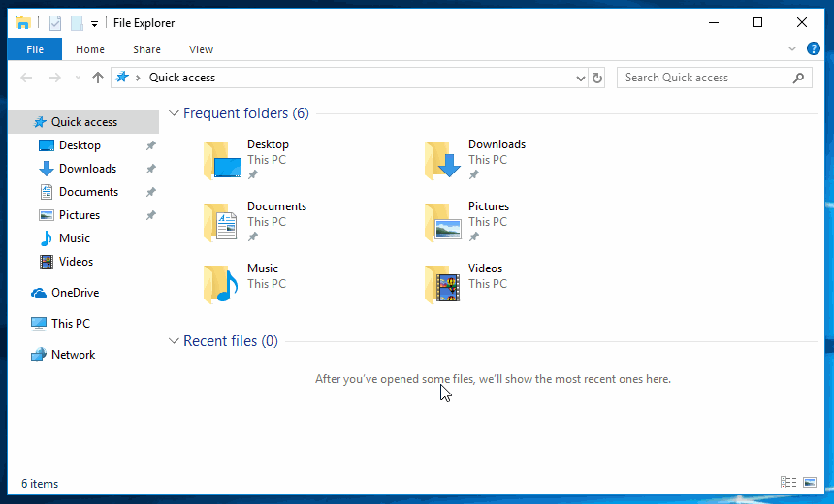834x504 pixels.
Task: Click the Recent files (0) heading
Action: tap(230, 341)
